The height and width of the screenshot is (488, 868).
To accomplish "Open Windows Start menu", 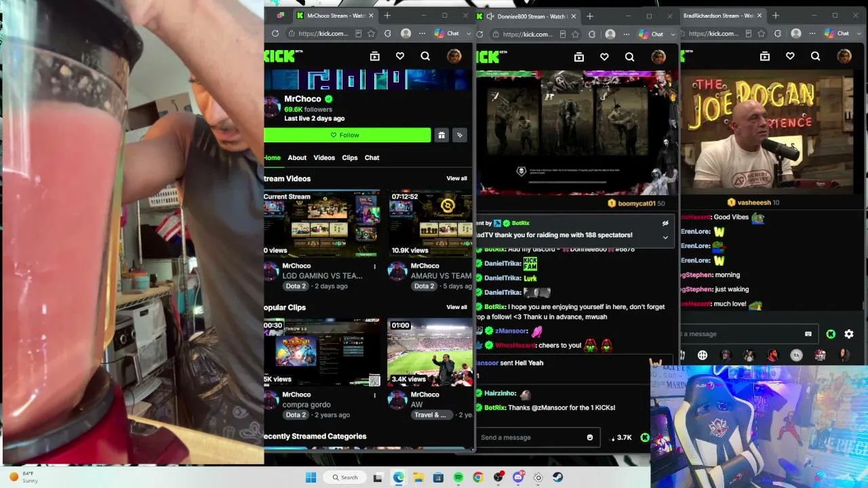I will click(311, 477).
